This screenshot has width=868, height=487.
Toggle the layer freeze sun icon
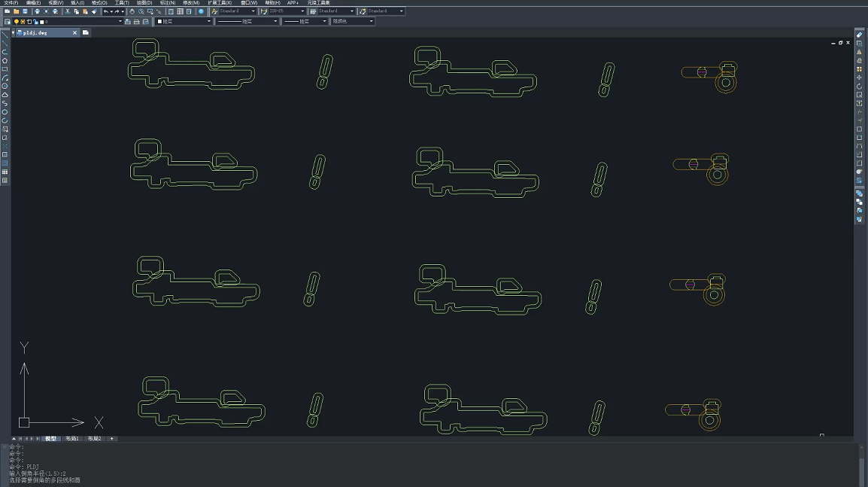tap(23, 22)
